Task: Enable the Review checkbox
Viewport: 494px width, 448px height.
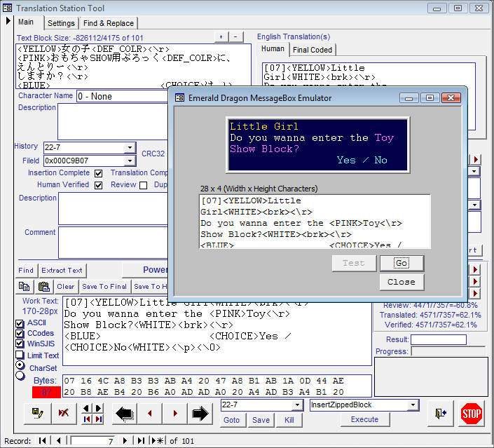Action: (x=144, y=185)
